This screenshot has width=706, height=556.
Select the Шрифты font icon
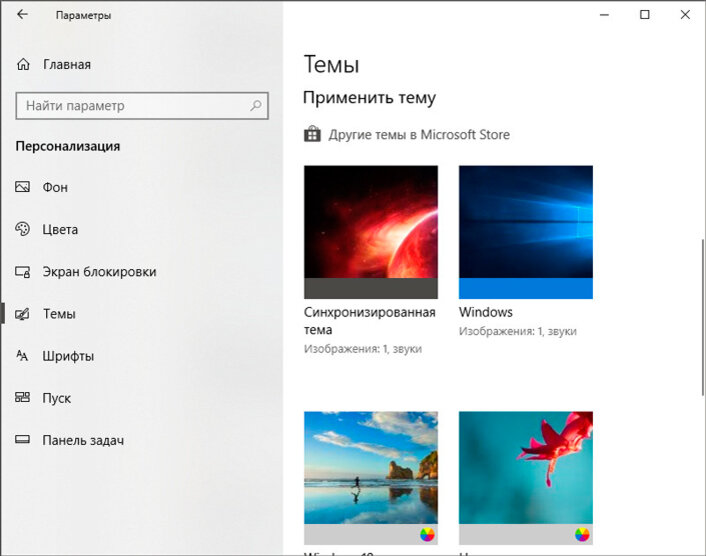(23, 356)
